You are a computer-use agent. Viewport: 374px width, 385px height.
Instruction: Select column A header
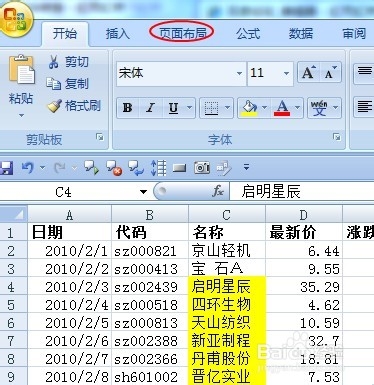tap(69, 215)
